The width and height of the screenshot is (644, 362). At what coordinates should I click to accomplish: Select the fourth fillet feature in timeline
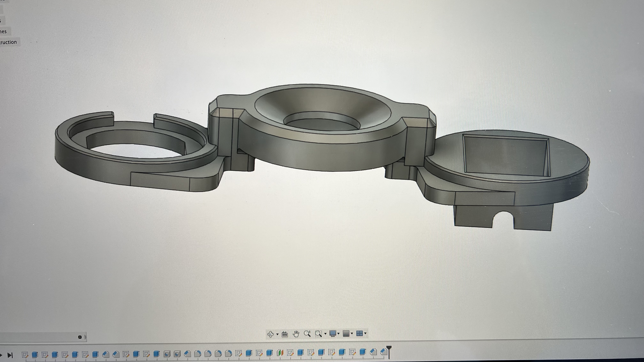(229, 354)
